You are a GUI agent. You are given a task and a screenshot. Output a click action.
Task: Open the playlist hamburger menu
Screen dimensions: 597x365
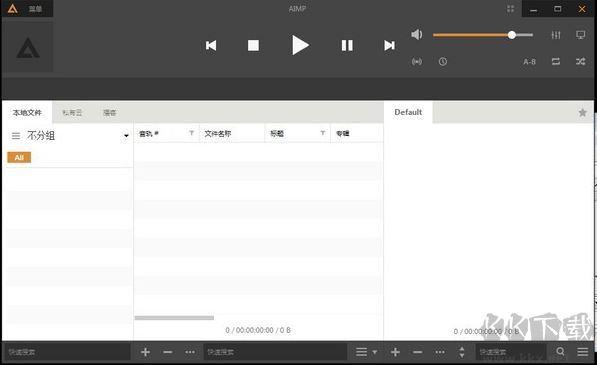click(583, 352)
